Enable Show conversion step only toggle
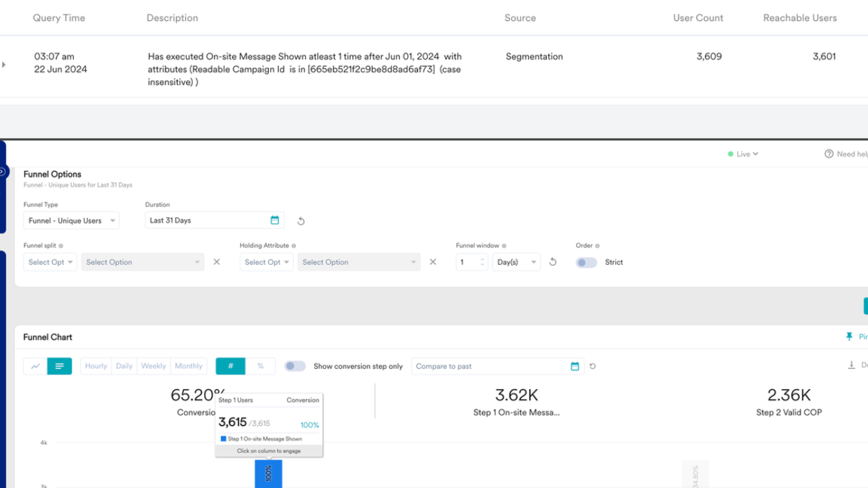Image resolution: width=868 pixels, height=488 pixels. 295,366
